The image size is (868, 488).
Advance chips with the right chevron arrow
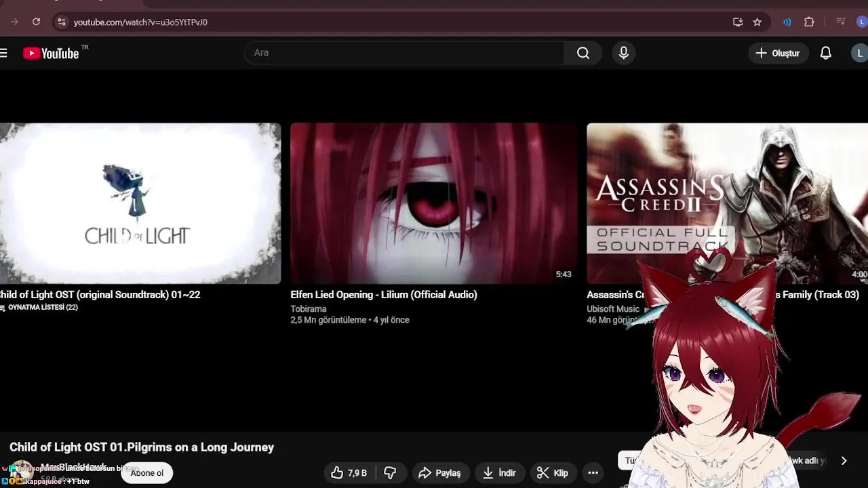click(844, 461)
